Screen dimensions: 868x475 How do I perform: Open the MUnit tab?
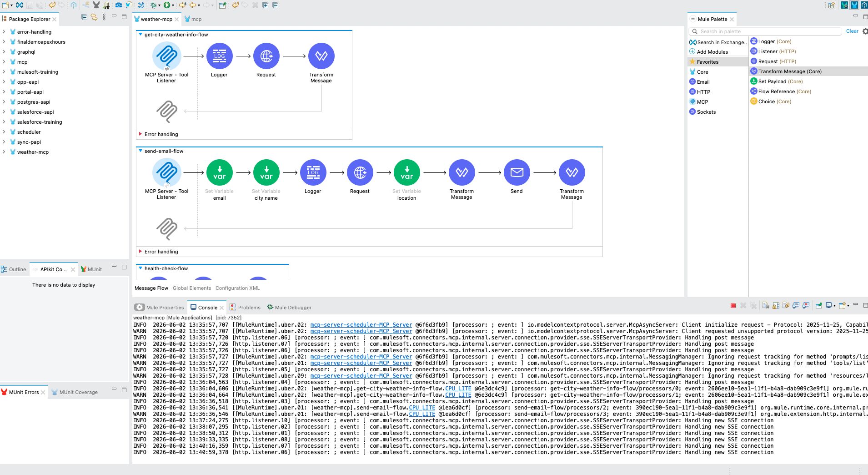tap(91, 269)
